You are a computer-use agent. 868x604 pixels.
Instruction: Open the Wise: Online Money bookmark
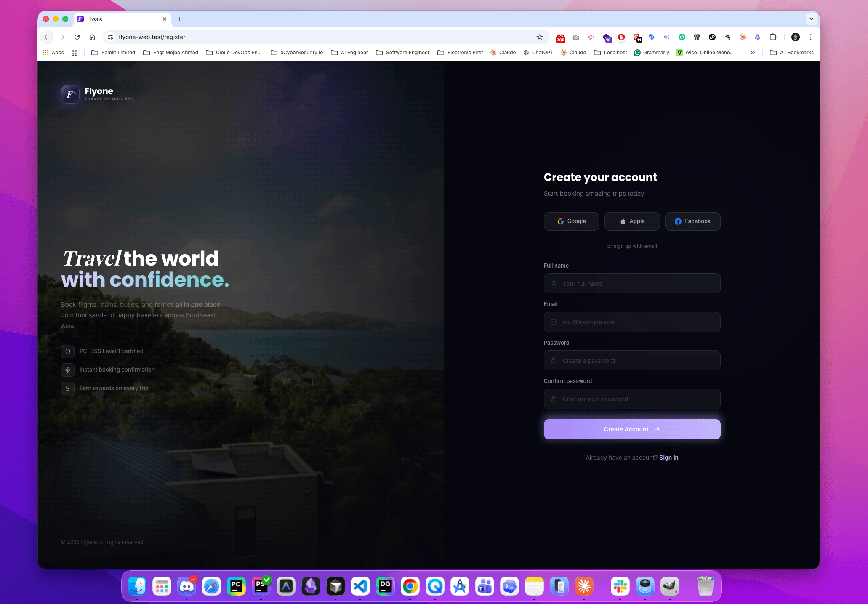[x=705, y=53]
